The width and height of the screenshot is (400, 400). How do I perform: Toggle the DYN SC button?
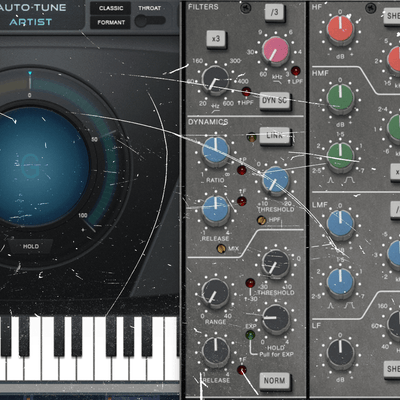pos(275,100)
